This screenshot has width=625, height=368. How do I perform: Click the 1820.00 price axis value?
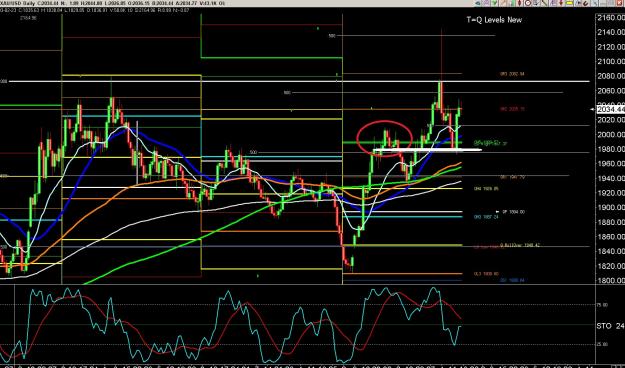click(x=611, y=266)
